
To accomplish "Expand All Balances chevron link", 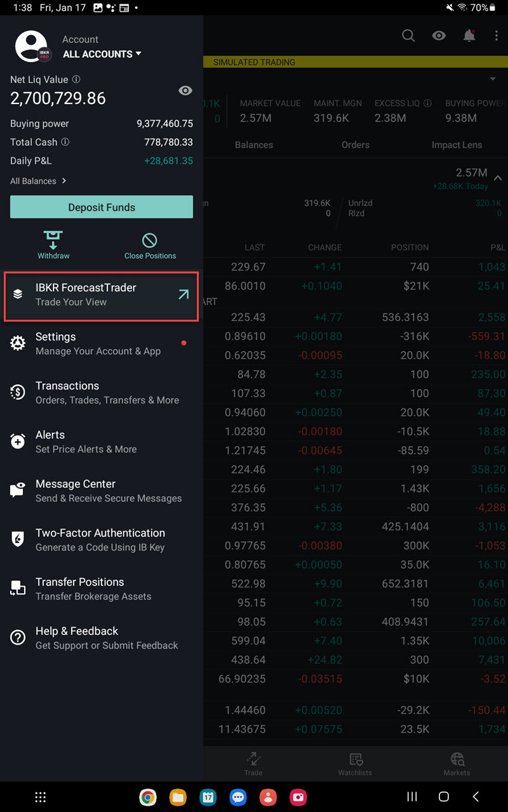I will [x=38, y=181].
